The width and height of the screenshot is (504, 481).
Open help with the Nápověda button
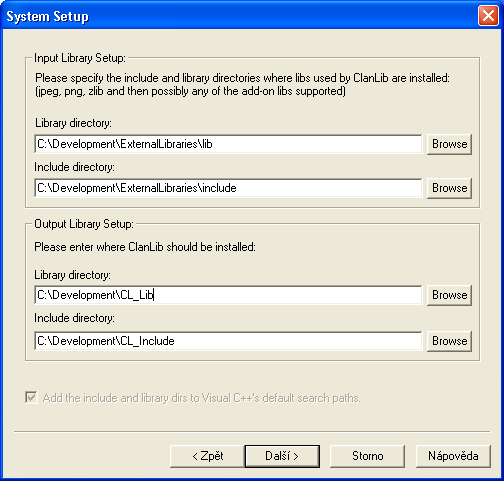[x=453, y=456]
